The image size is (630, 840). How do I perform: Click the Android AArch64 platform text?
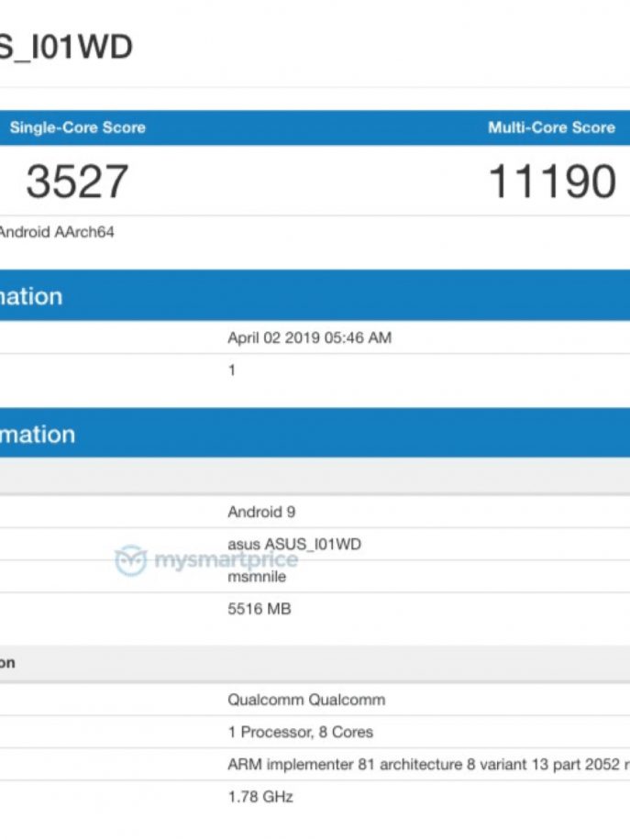pos(55,233)
